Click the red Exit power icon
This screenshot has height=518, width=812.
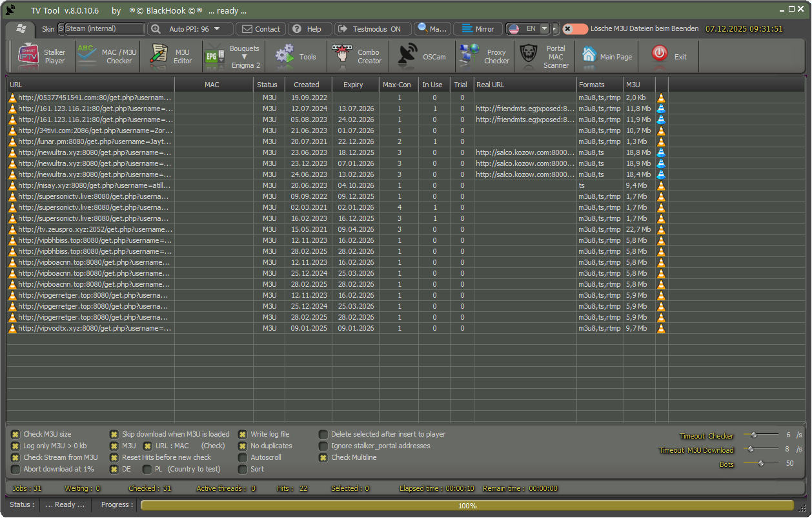[x=659, y=54]
